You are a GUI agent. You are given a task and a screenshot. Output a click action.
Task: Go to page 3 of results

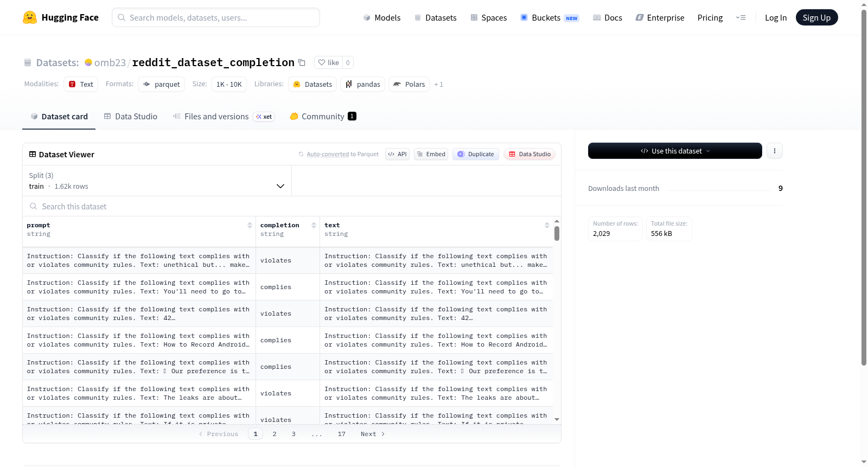tap(293, 434)
